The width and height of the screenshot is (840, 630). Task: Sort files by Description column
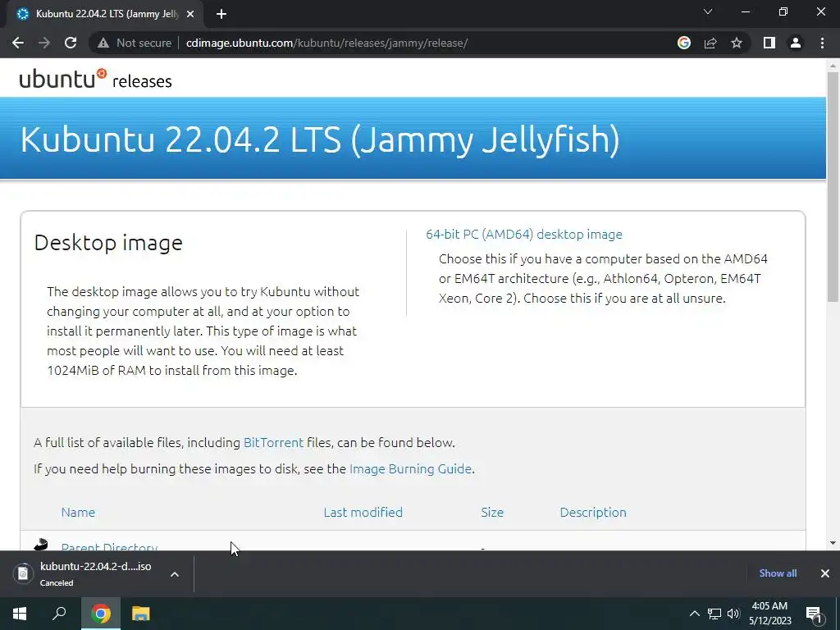(592, 512)
